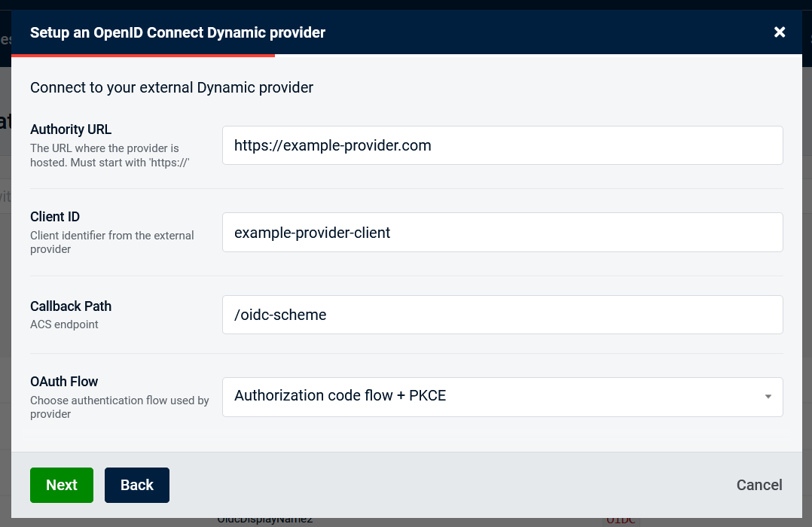Click the 'Client identifier from the external provider' description
The image size is (812, 527).
click(111, 242)
